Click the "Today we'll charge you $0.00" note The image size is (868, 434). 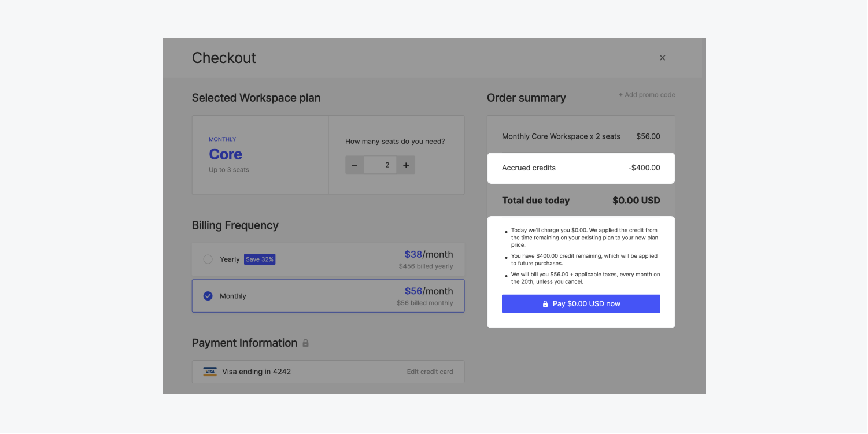pyautogui.click(x=585, y=238)
